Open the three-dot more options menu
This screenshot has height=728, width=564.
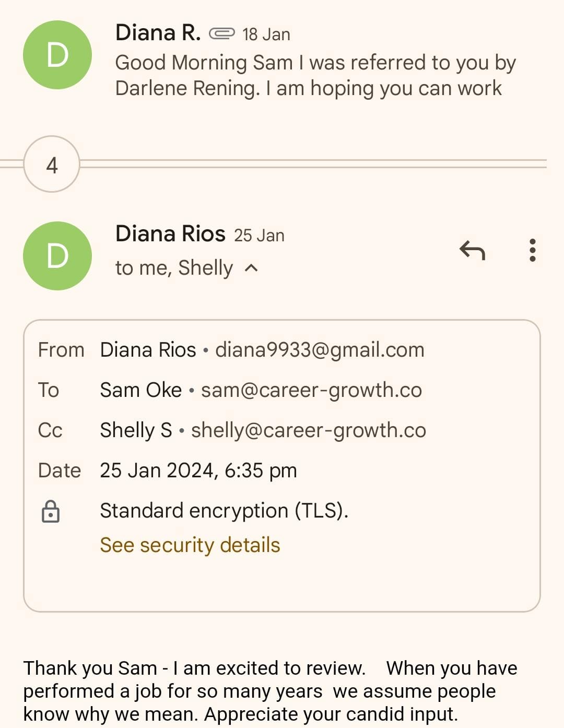(532, 251)
